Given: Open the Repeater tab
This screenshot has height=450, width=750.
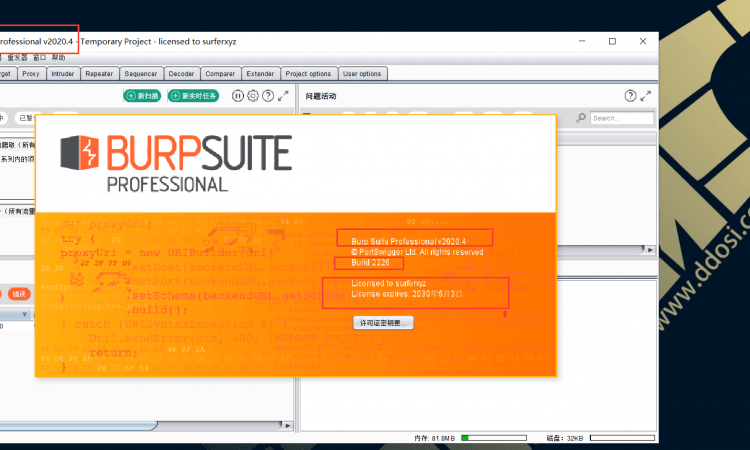Looking at the screenshot, I should pos(99,74).
